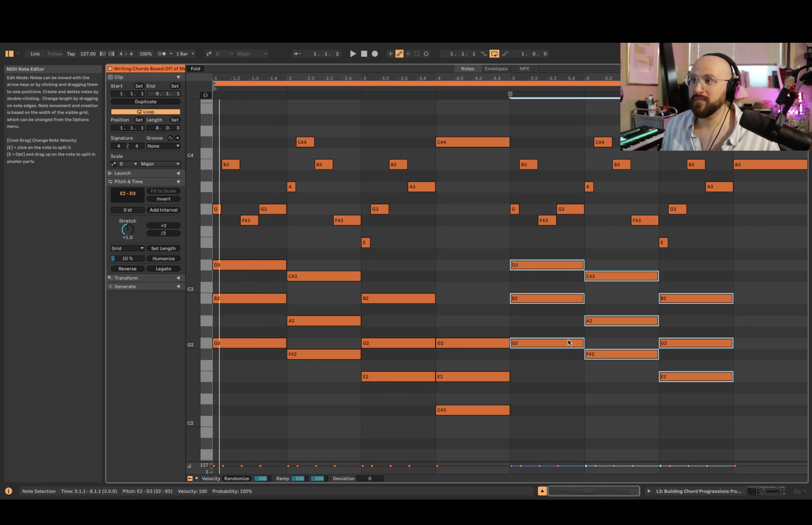Toggle the metronome icon
The width and height of the screenshot is (812, 525).
162,54
